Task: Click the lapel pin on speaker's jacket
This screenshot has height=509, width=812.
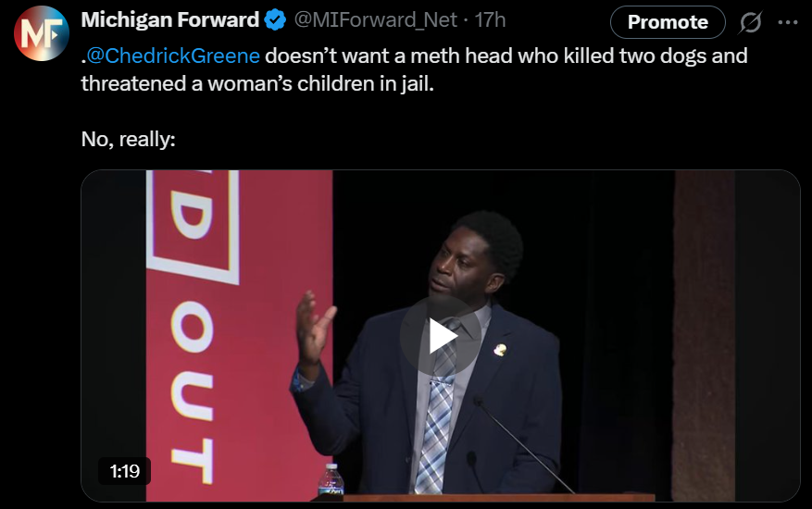Action: click(500, 351)
